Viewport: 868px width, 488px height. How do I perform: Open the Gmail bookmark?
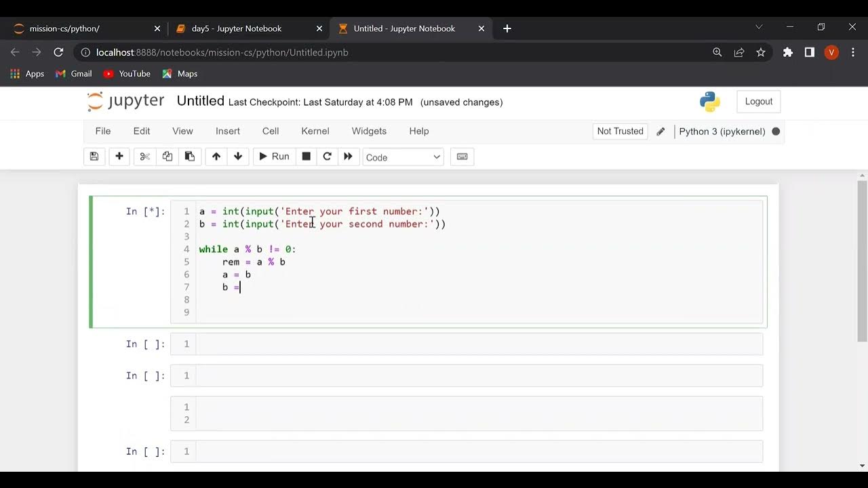pyautogui.click(x=74, y=74)
